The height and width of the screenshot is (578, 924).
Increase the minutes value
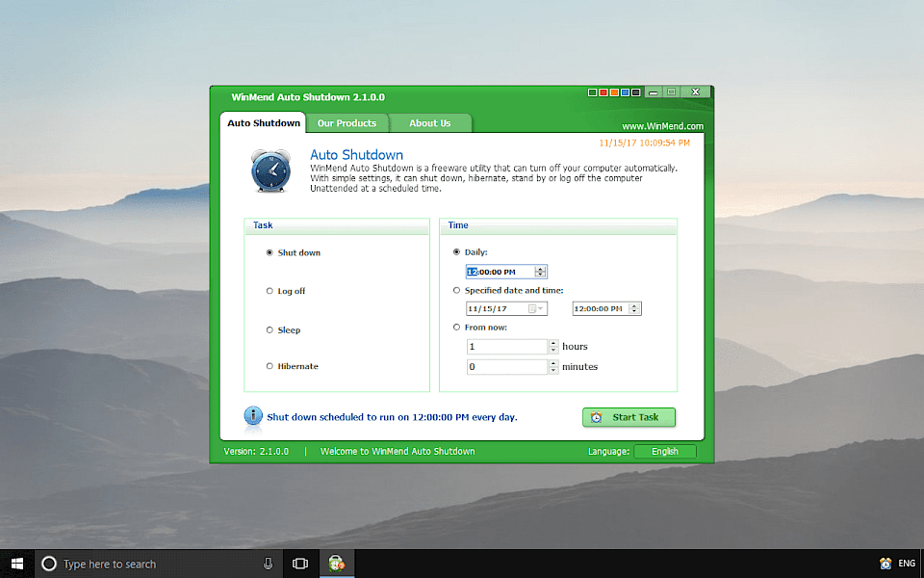(552, 363)
